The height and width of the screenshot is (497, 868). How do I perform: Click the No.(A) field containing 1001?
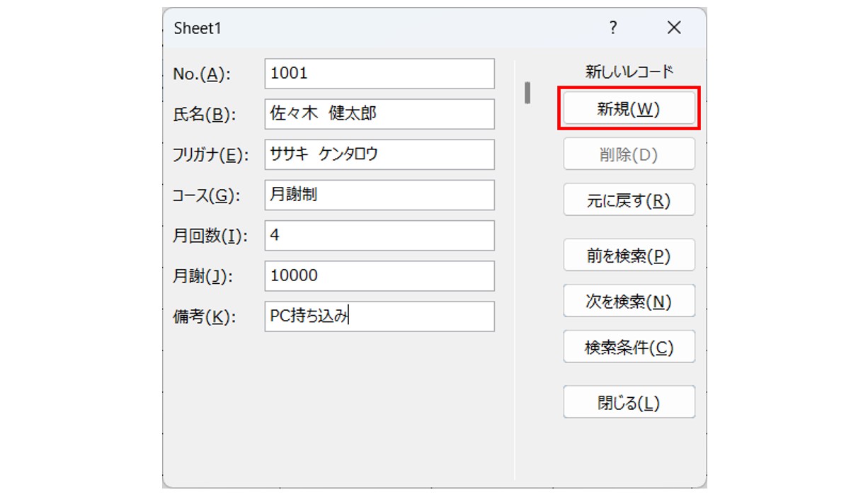click(x=379, y=74)
